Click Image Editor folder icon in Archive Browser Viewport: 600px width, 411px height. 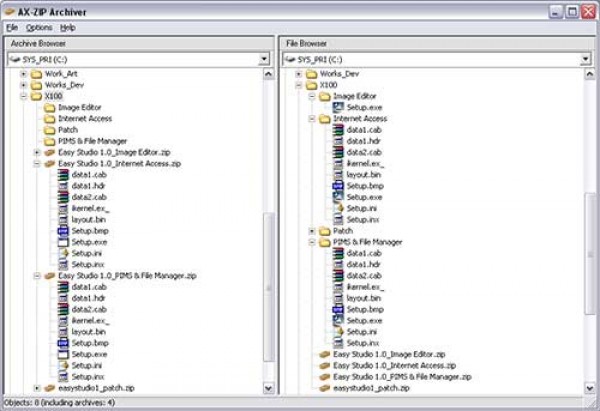(49, 108)
